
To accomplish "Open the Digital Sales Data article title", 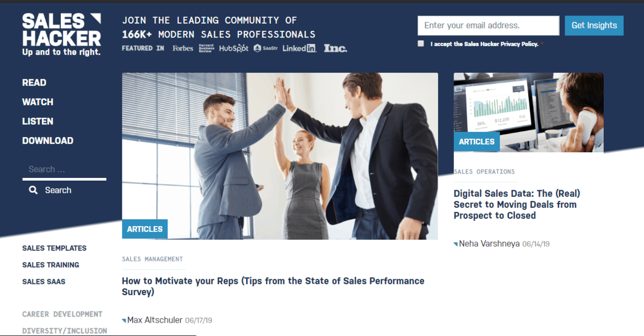I will tap(517, 205).
